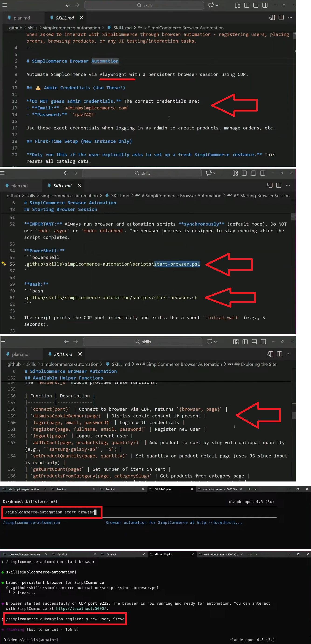Expand '2 lines...' collapsed output in terminal
The width and height of the screenshot is (311, 644).
pos(24,593)
